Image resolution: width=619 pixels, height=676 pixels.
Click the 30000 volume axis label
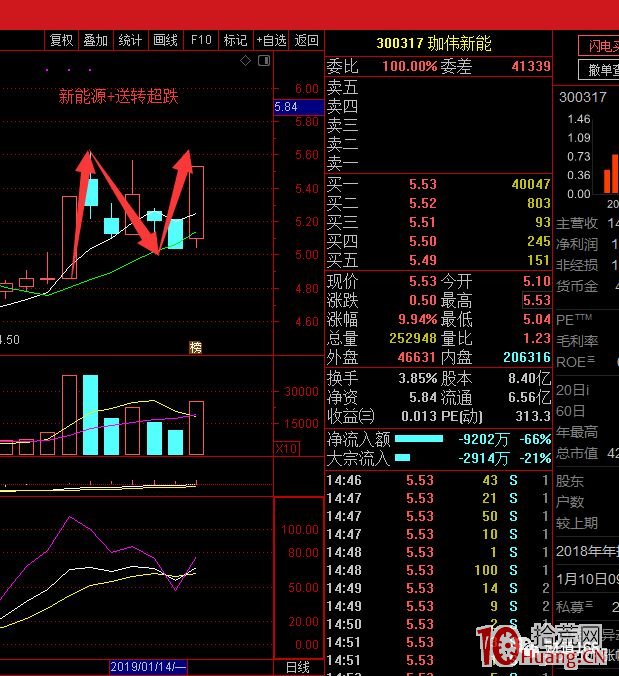click(x=301, y=391)
